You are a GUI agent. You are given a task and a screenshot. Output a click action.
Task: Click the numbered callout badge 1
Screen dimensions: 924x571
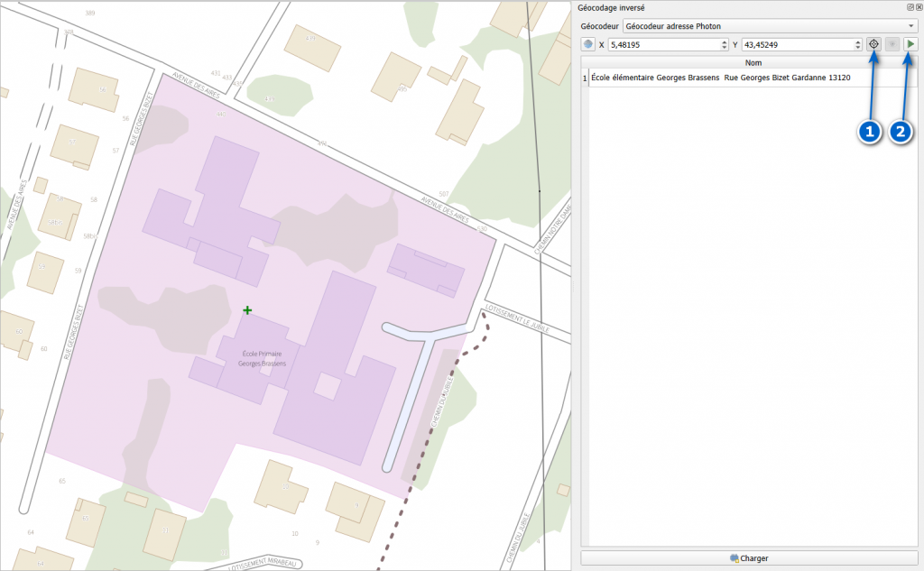869,132
